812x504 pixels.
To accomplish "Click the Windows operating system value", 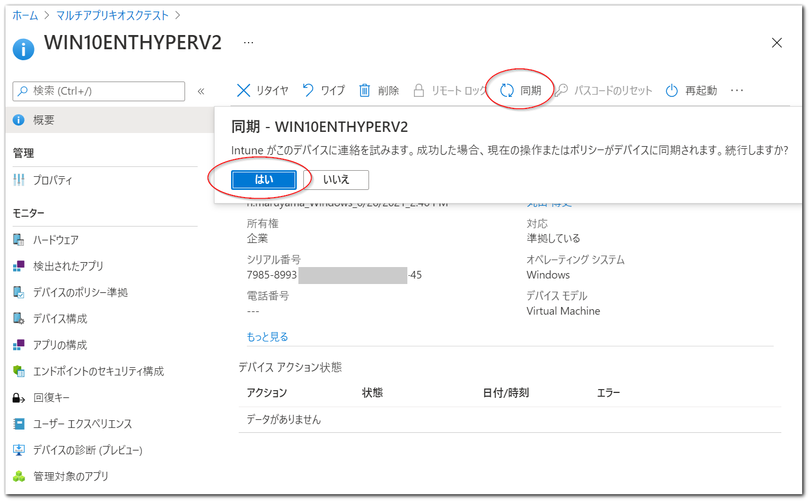I will tap(548, 275).
